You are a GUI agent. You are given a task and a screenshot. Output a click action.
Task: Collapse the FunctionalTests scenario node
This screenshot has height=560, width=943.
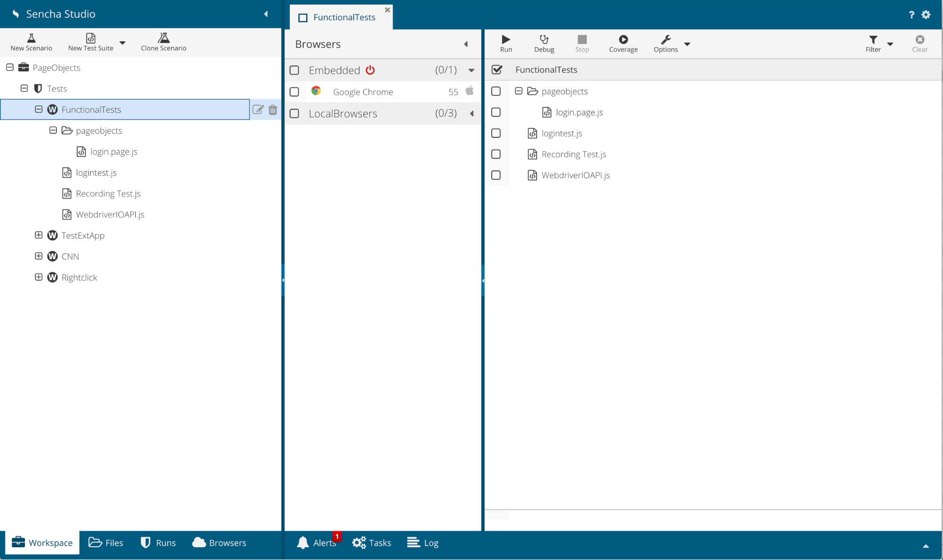point(39,109)
